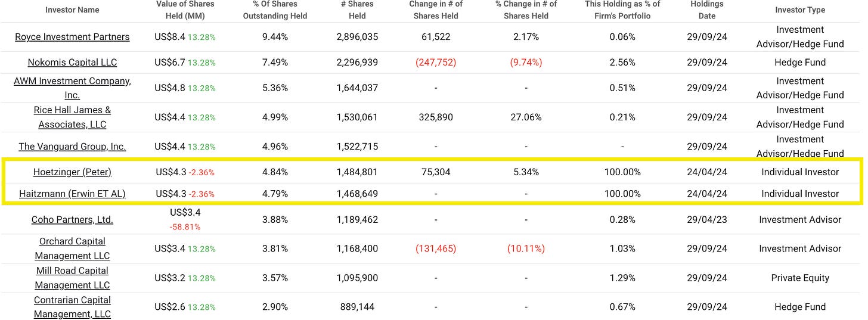This screenshot has height=320, width=868.
Task: Select shares held value 1,644,037
Action: coord(357,88)
